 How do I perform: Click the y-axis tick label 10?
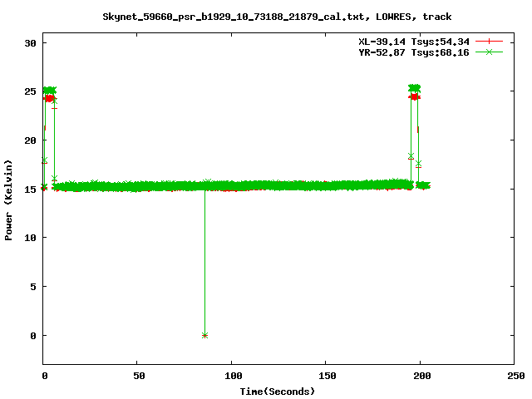(x=30, y=238)
